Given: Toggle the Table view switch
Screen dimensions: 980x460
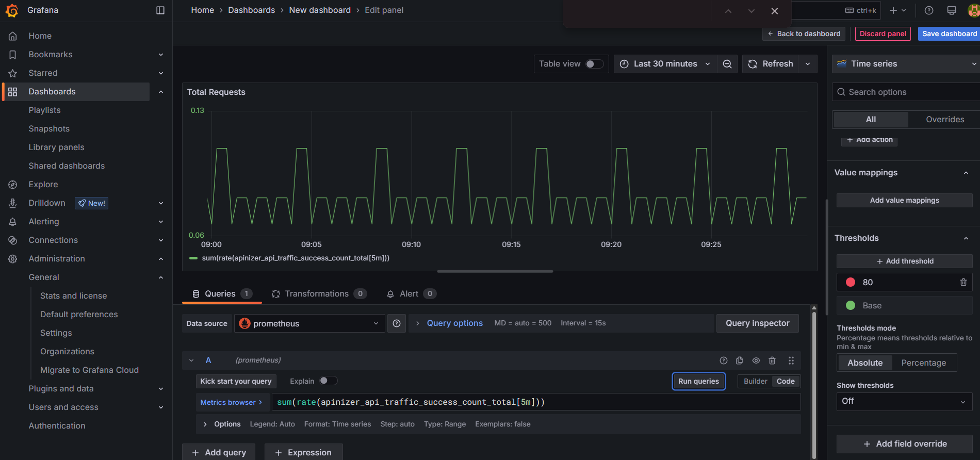Looking at the screenshot, I should point(594,64).
